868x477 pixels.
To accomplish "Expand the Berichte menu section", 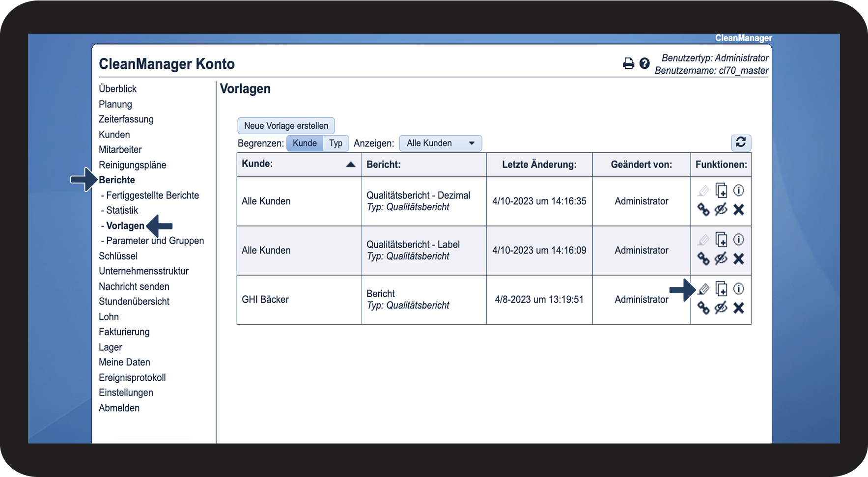I will coord(117,180).
